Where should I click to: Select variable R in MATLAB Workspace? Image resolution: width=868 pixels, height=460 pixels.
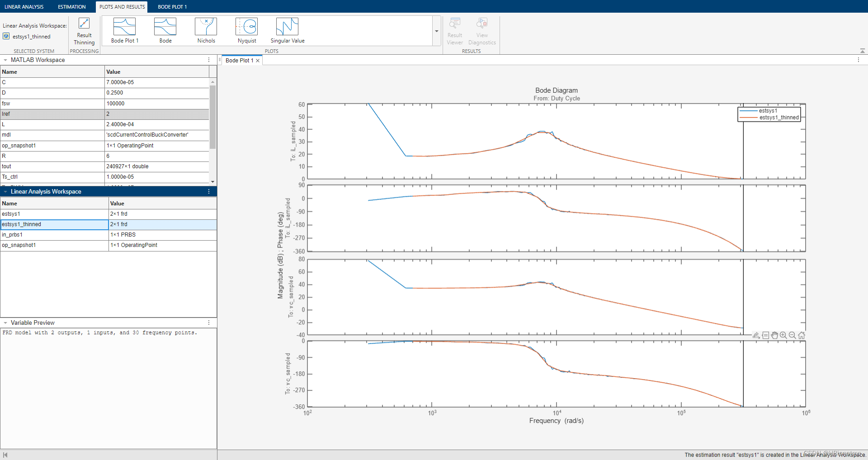point(104,156)
